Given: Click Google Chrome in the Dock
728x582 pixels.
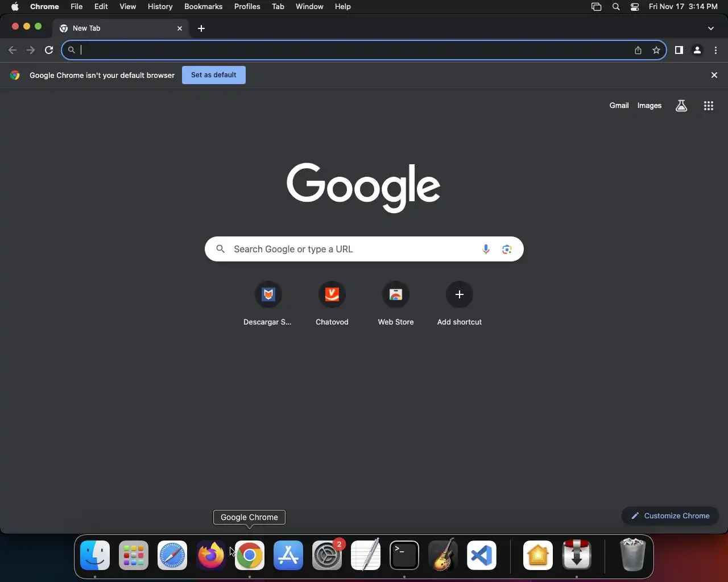Looking at the screenshot, I should [250, 555].
